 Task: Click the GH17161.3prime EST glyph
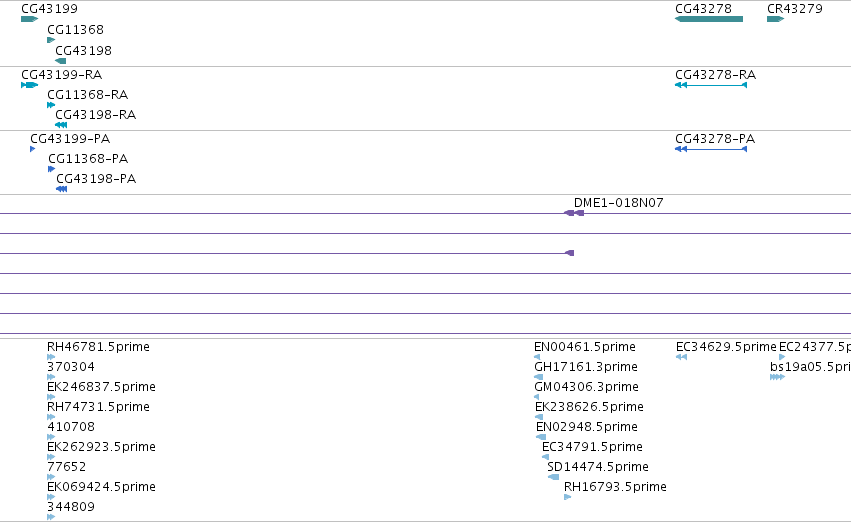pyautogui.click(x=538, y=377)
